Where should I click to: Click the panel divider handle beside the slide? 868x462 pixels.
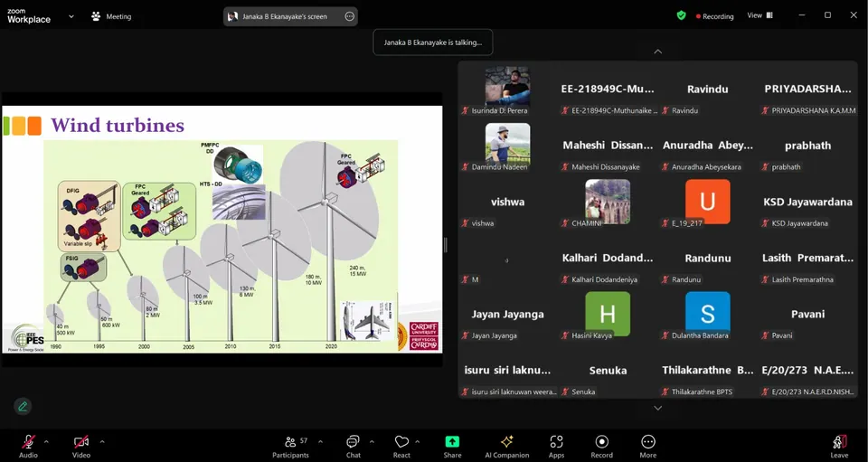click(445, 244)
